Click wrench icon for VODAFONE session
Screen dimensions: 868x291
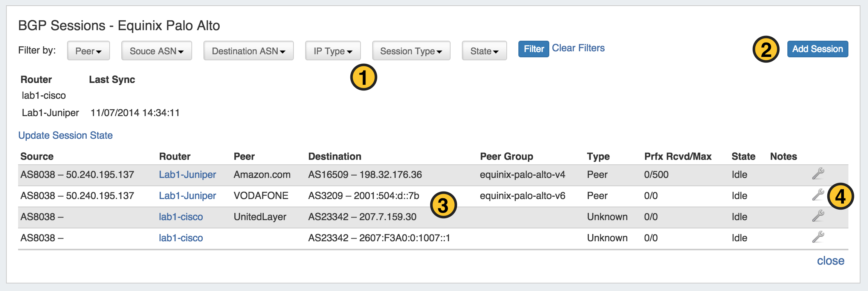click(x=818, y=195)
